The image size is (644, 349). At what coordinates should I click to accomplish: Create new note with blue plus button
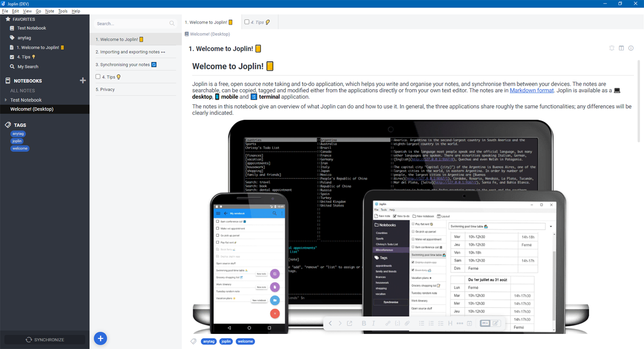coord(100,338)
